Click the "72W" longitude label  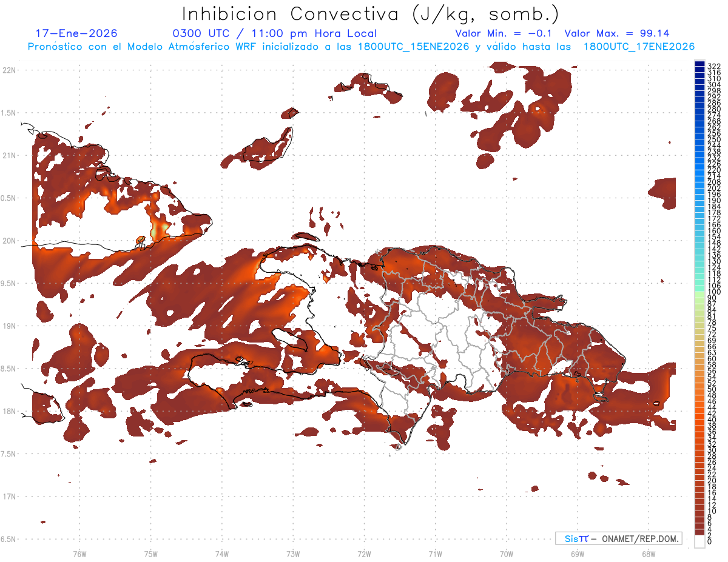coord(364,554)
